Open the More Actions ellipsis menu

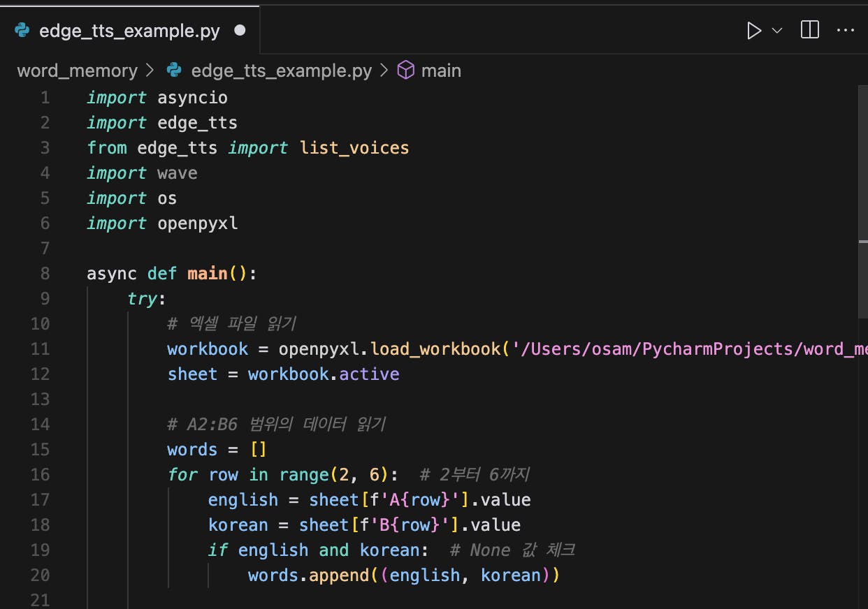pyautogui.click(x=846, y=31)
